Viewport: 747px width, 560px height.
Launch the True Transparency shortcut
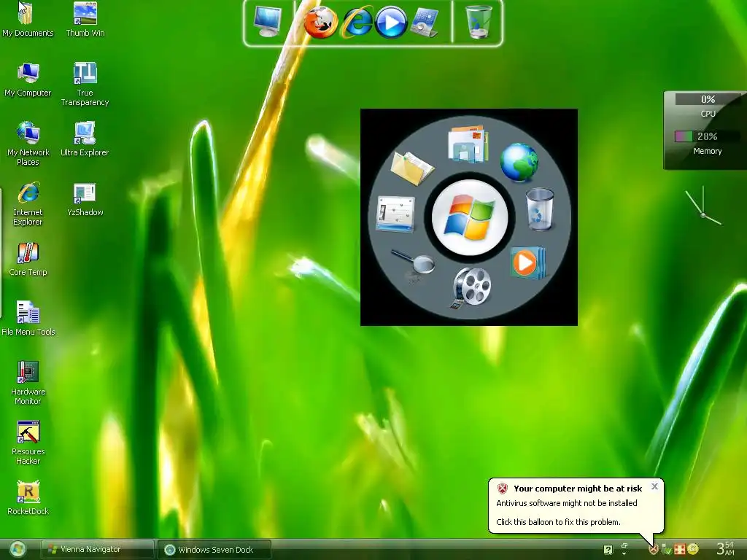(85, 85)
